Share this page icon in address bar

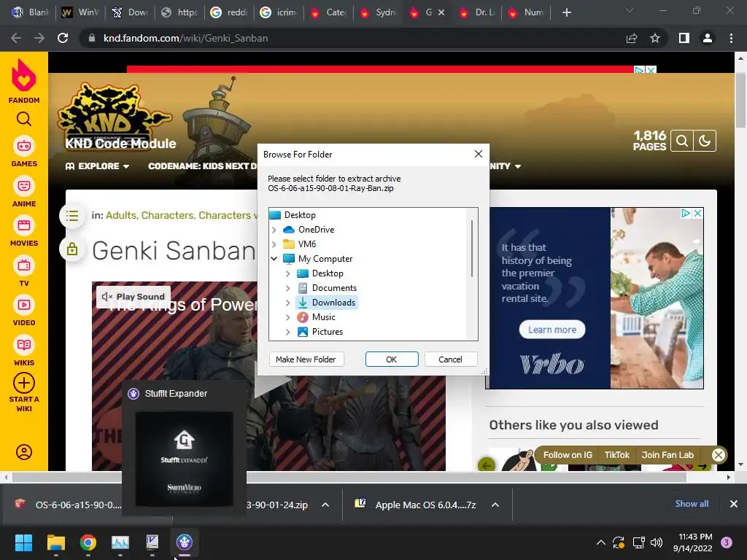coord(632,38)
